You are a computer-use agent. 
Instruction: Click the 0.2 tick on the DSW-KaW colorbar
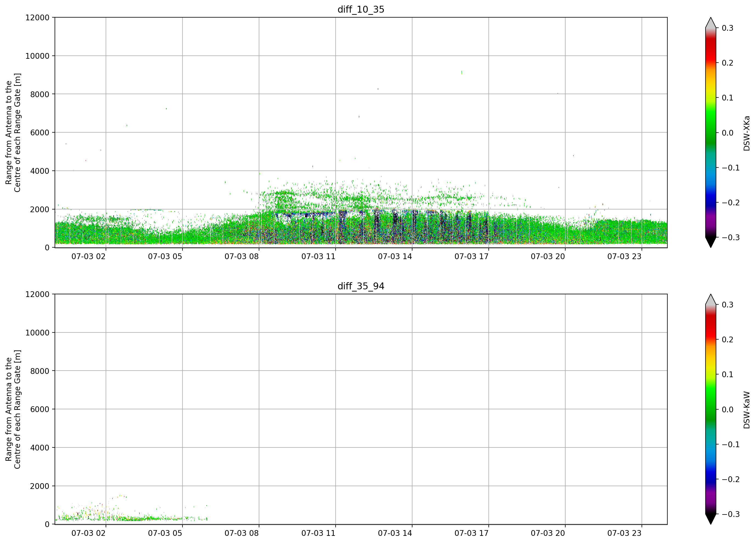(728, 340)
